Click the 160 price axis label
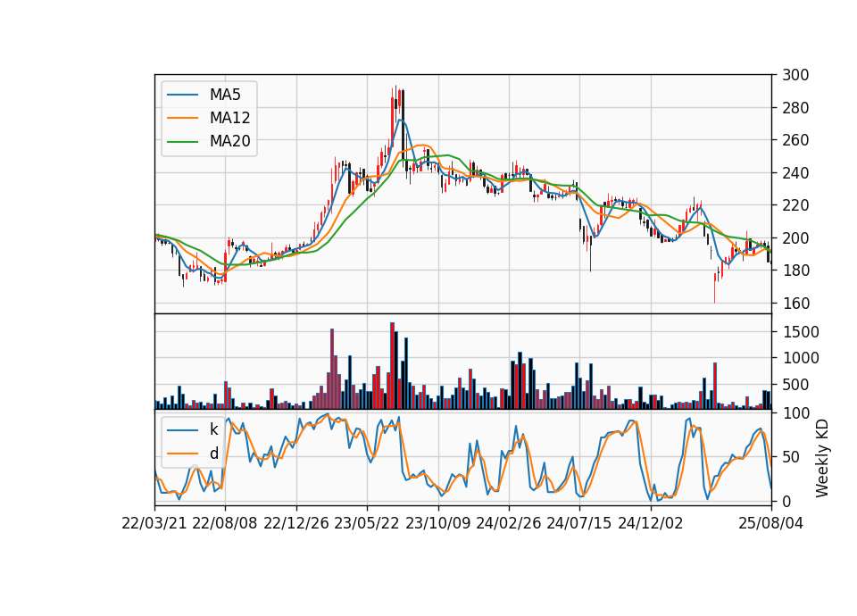 click(x=795, y=303)
